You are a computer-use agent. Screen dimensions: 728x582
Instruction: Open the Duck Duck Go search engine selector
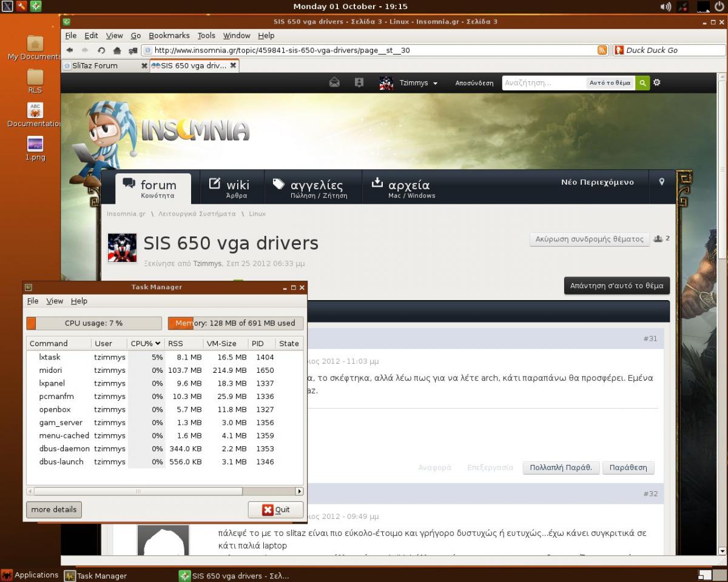pyautogui.click(x=619, y=50)
